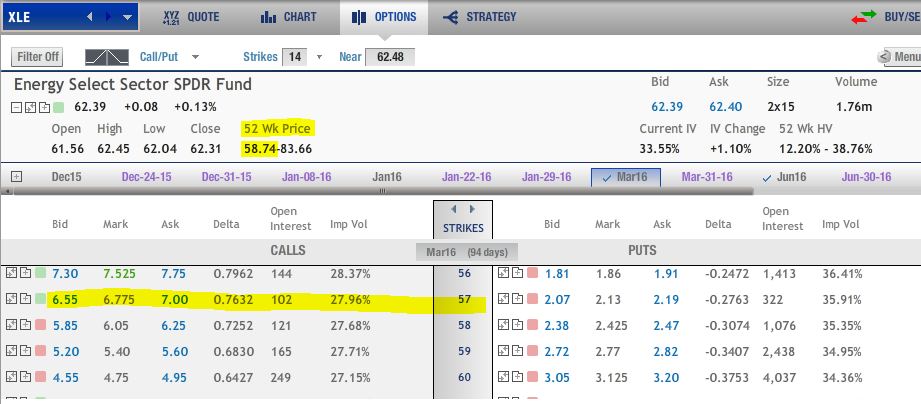Select the Mar-31-16 expiration tab

point(707,177)
